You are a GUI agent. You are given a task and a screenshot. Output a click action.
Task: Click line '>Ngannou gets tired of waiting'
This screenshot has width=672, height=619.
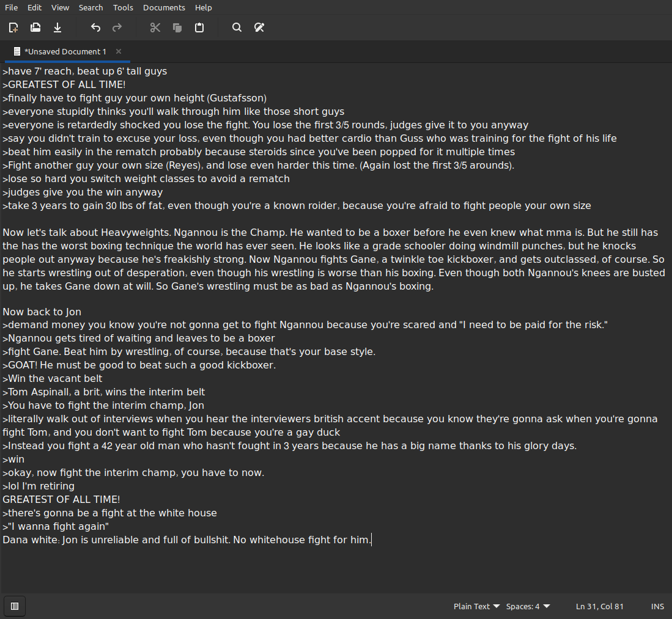click(139, 339)
